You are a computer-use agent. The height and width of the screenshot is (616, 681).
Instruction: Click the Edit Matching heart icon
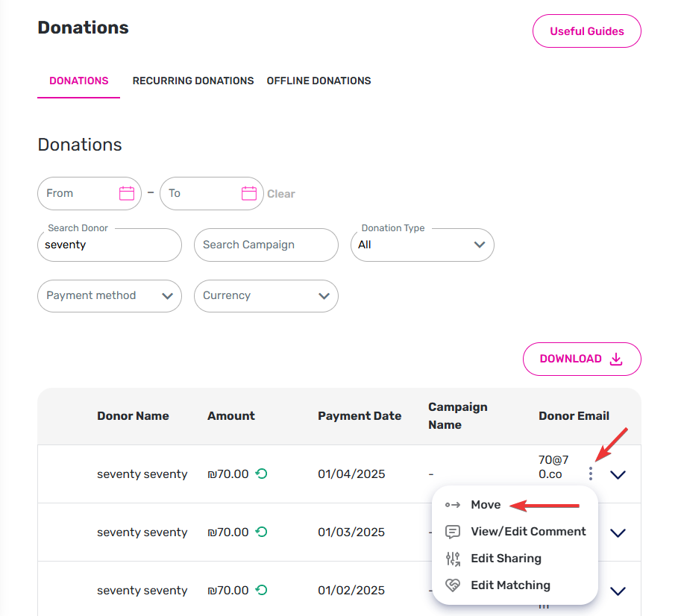pos(453,585)
